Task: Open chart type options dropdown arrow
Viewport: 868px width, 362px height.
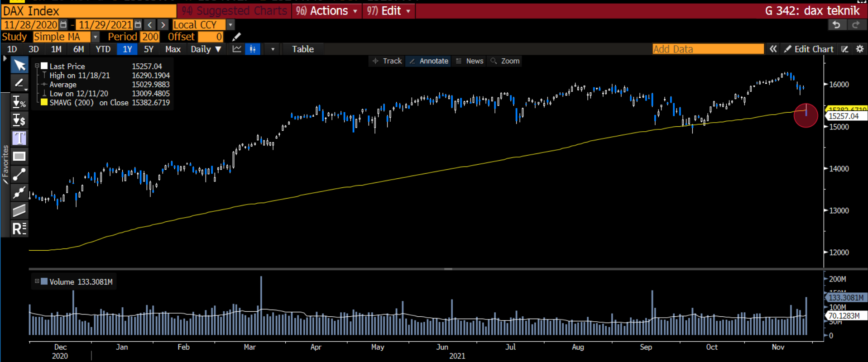Action: click(x=273, y=49)
